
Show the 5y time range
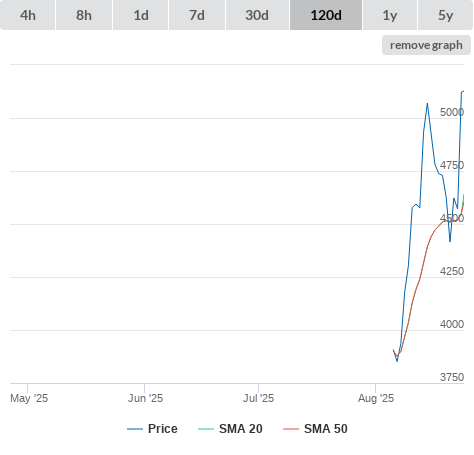coord(446,15)
